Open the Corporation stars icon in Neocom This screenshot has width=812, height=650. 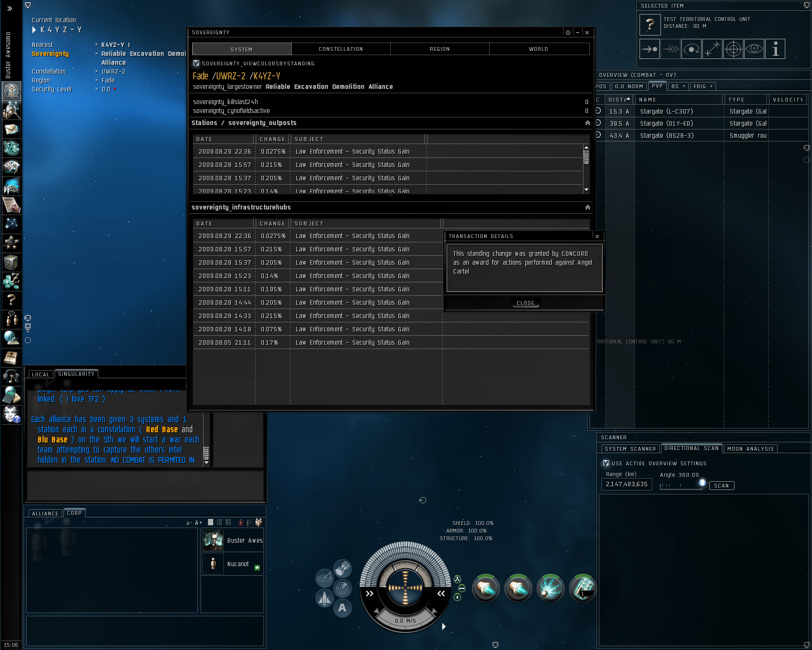pyautogui.click(x=11, y=243)
